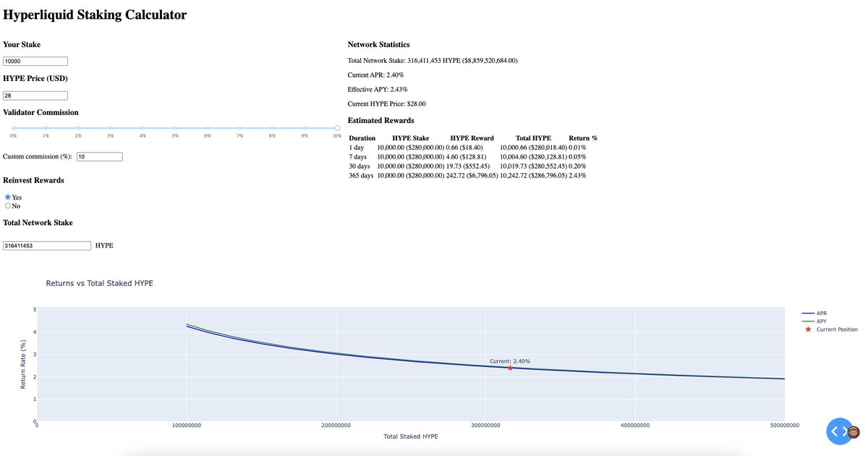868x456 pixels.
Task: Click the Network Statistics heading
Action: pyautogui.click(x=378, y=45)
